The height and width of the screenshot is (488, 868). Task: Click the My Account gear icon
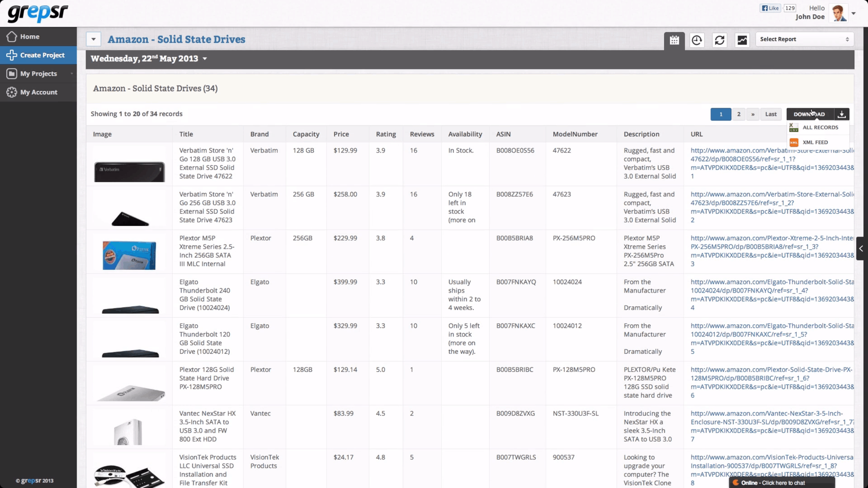pos(12,92)
